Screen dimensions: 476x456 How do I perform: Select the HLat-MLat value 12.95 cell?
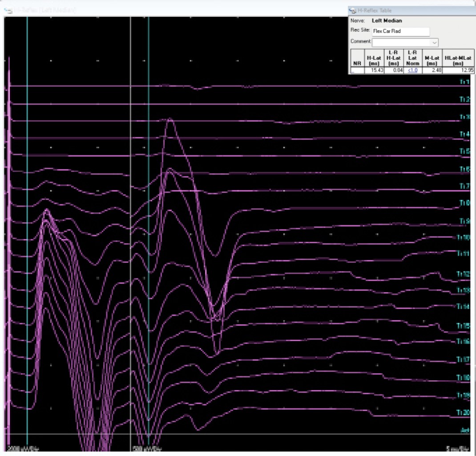[458, 70]
